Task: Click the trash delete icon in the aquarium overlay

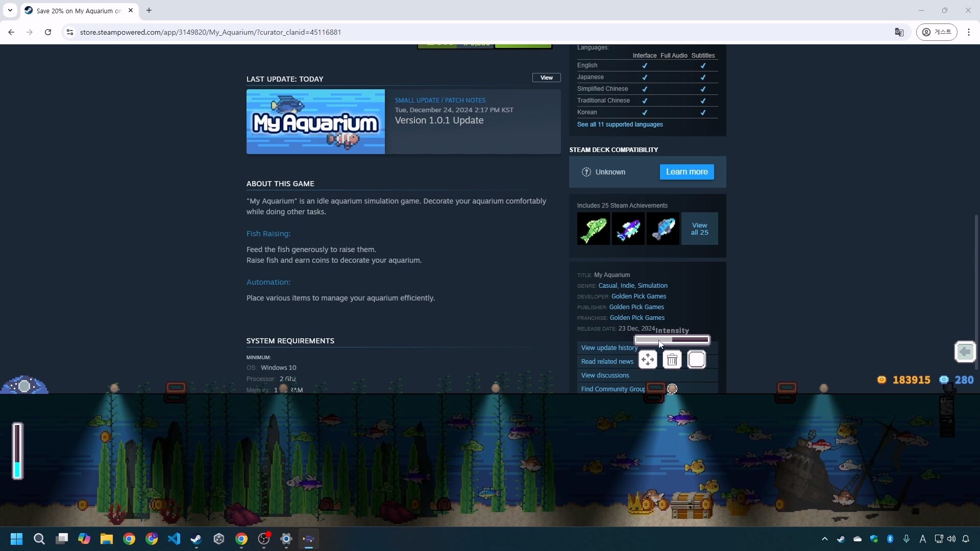Action: tap(673, 360)
